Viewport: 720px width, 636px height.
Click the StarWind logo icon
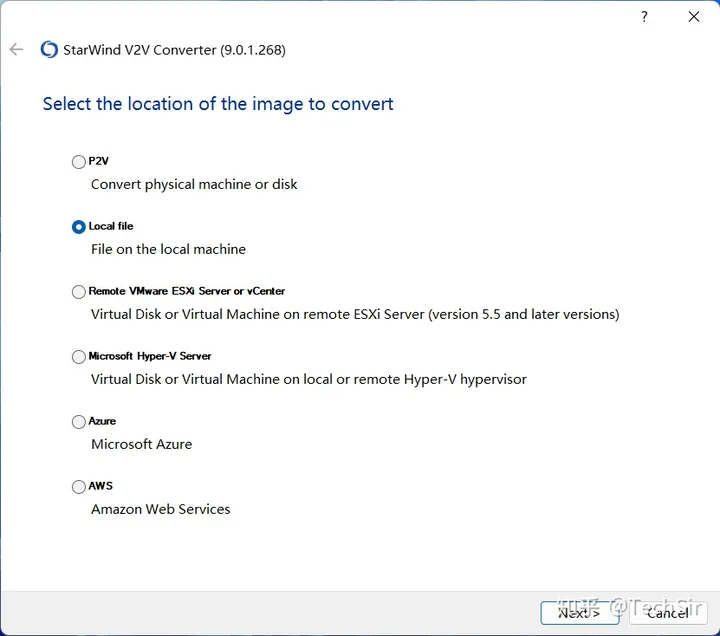pyautogui.click(x=49, y=50)
